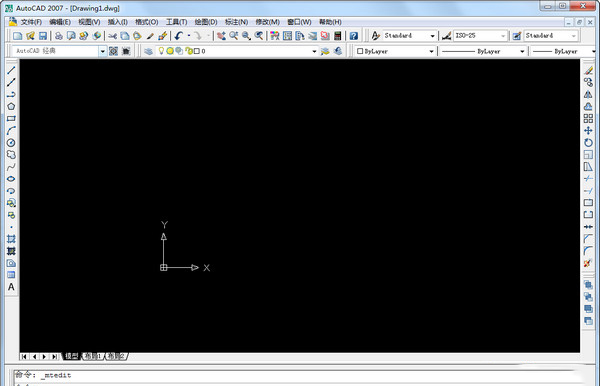Select the Rectangle draw tool
600x386 pixels.
click(x=11, y=118)
